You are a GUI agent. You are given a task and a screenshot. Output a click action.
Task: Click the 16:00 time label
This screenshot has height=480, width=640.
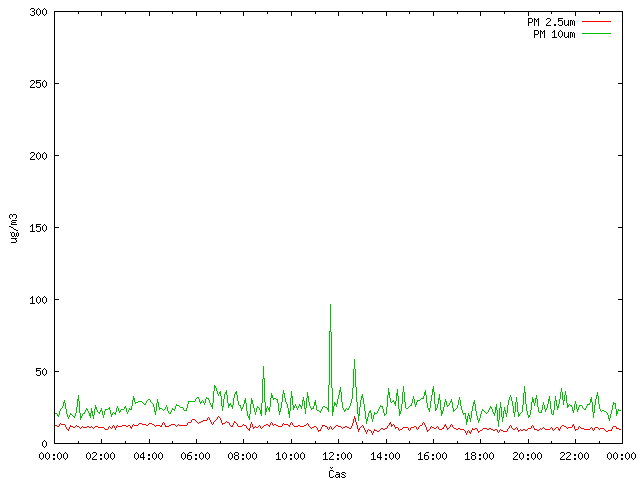point(432,456)
